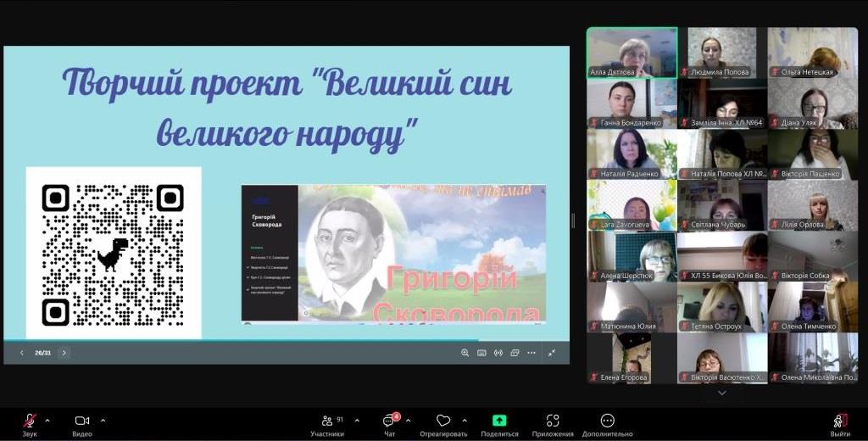The height and width of the screenshot is (441, 868).
Task: Select Замліла Інна ХЛ №64 video tile
Action: [x=722, y=103]
